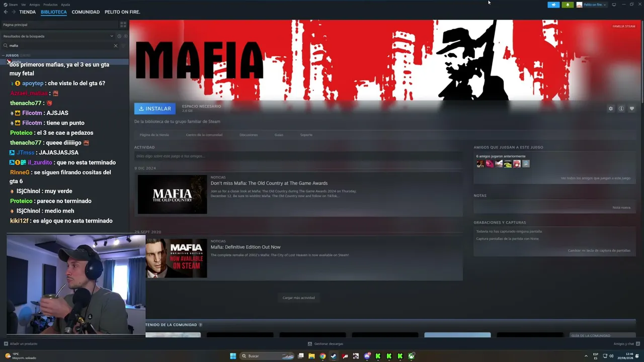The width and height of the screenshot is (644, 362).
Task: Go to the TIENDA tab
Action: click(x=28, y=12)
